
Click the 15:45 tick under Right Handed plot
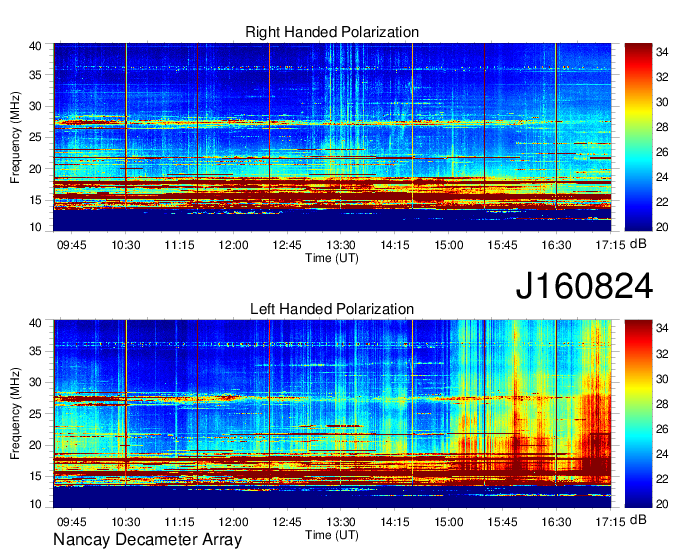point(502,245)
